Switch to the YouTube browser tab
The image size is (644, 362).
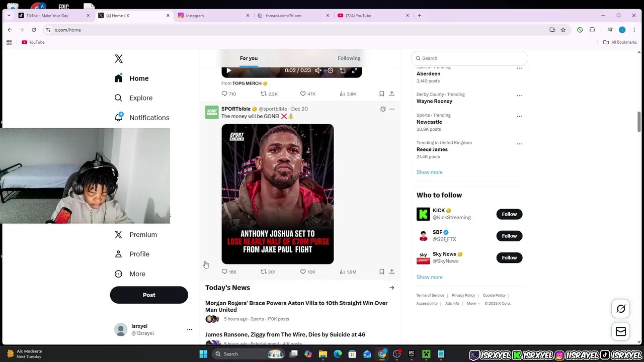[373, 16]
